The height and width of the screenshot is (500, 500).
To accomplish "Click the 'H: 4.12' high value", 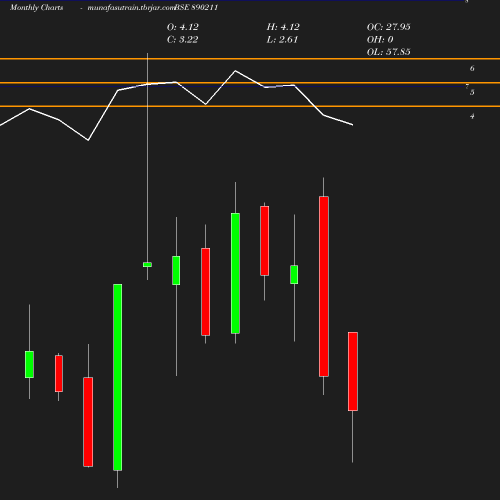I will click(283, 27).
